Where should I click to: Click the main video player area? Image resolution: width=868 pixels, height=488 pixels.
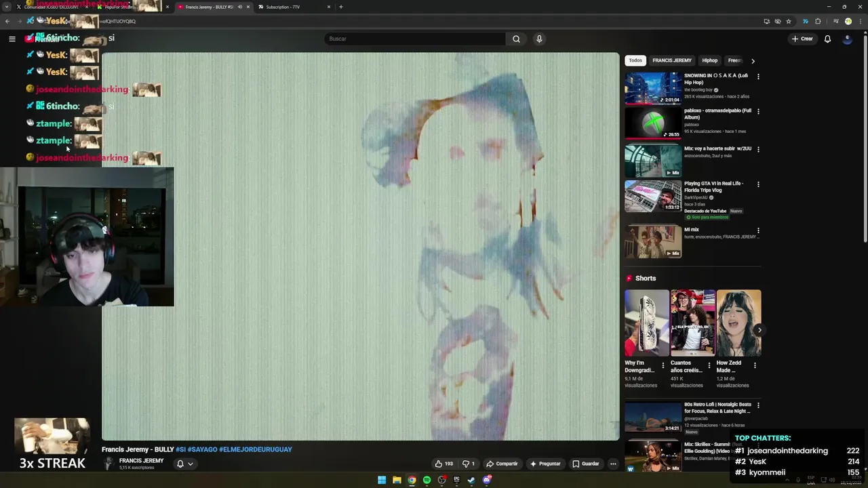point(360,247)
